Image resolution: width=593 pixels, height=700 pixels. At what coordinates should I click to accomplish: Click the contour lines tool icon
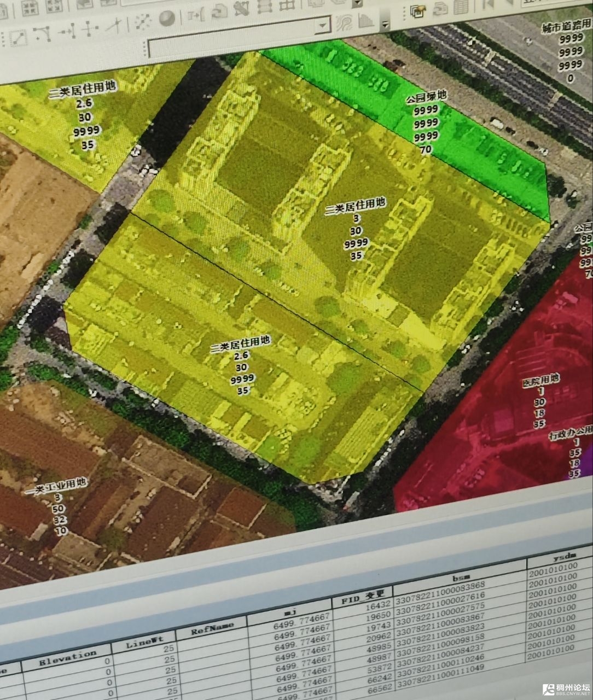345,22
